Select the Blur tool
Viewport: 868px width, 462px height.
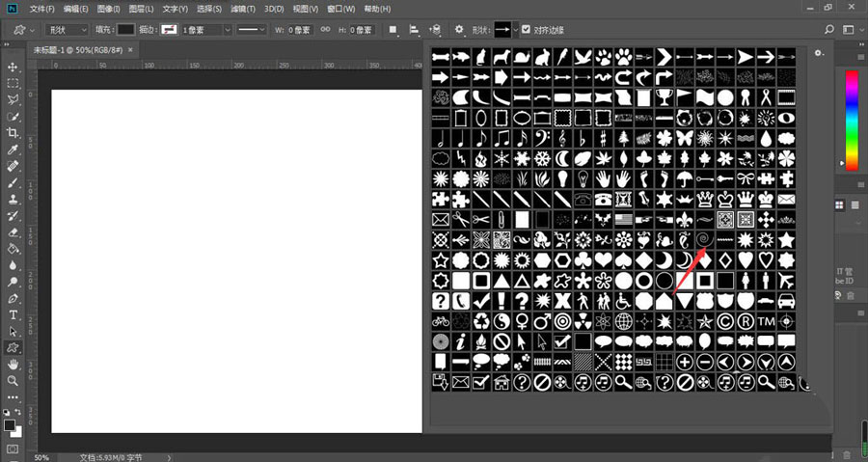[13, 265]
